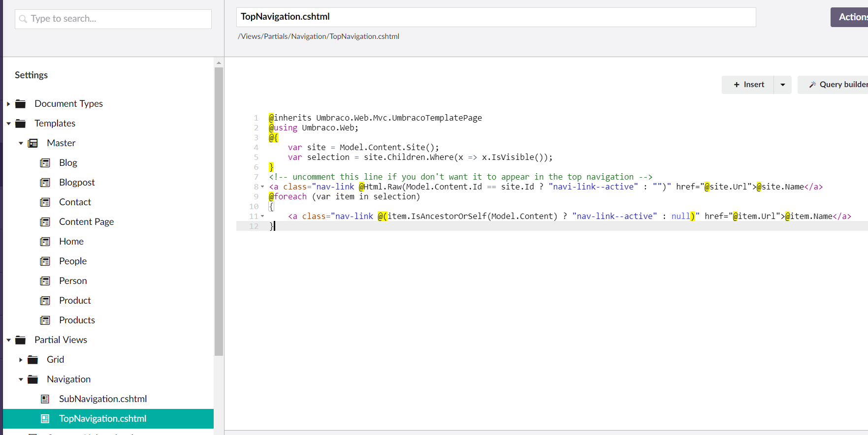Click the Grid folder icon

point(32,360)
